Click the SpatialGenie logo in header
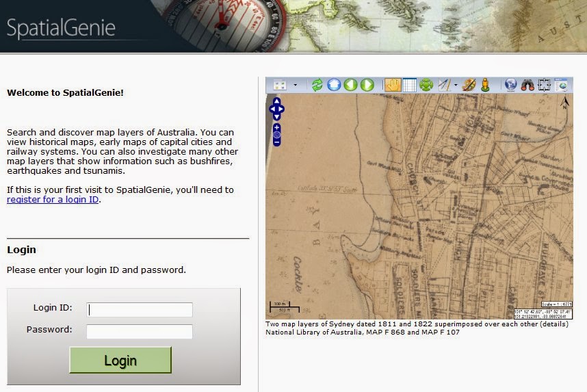The height and width of the screenshot is (392, 587). [61, 28]
